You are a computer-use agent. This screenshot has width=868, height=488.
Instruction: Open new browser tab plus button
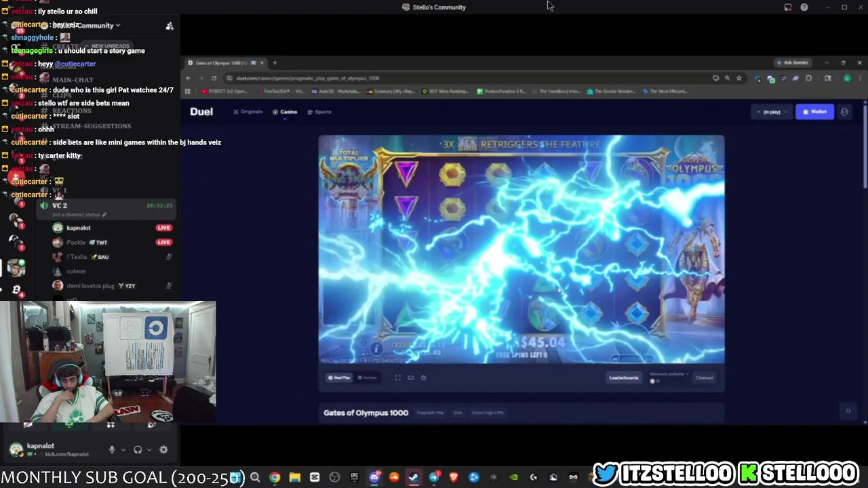point(275,62)
